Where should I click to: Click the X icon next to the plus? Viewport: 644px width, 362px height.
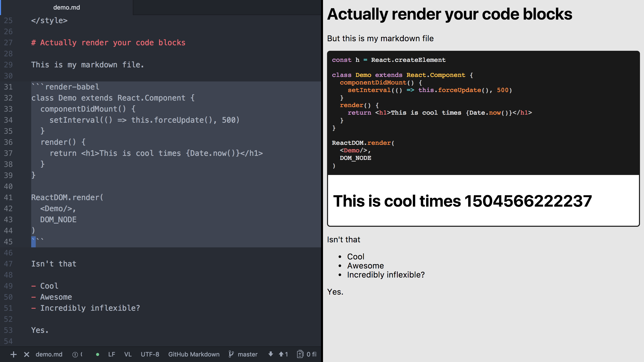[x=26, y=354]
